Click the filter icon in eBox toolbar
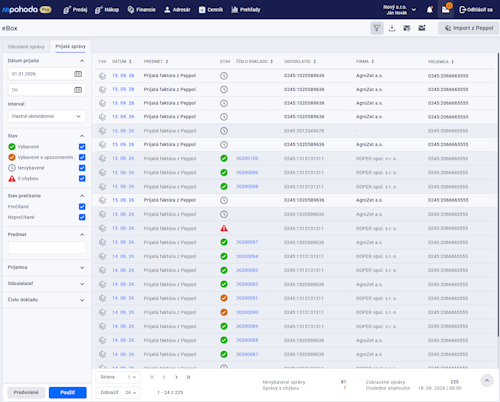The image size is (500, 402). (x=377, y=28)
